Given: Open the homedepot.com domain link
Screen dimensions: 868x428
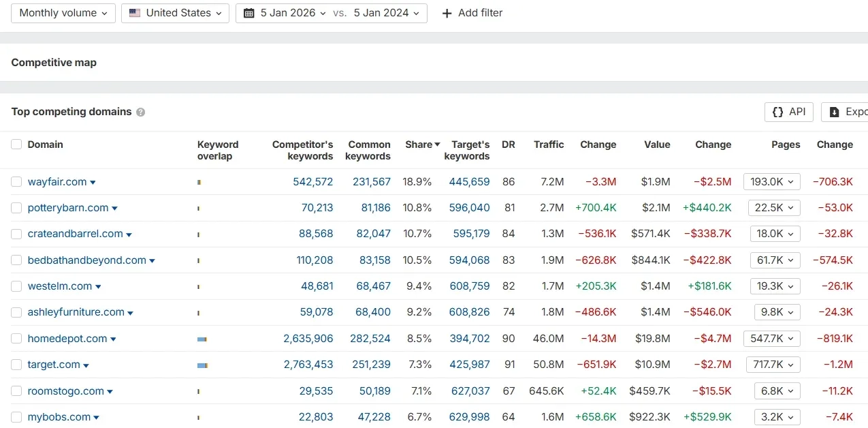Looking at the screenshot, I should (67, 339).
